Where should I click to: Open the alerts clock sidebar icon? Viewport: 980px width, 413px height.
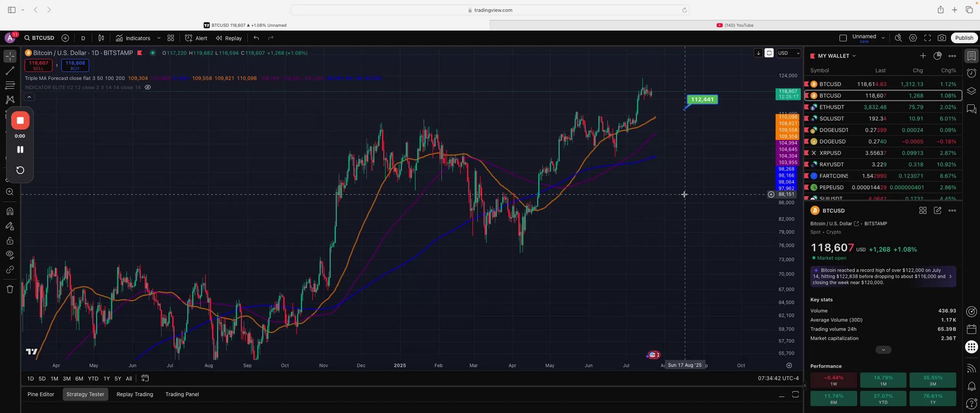tap(971, 73)
